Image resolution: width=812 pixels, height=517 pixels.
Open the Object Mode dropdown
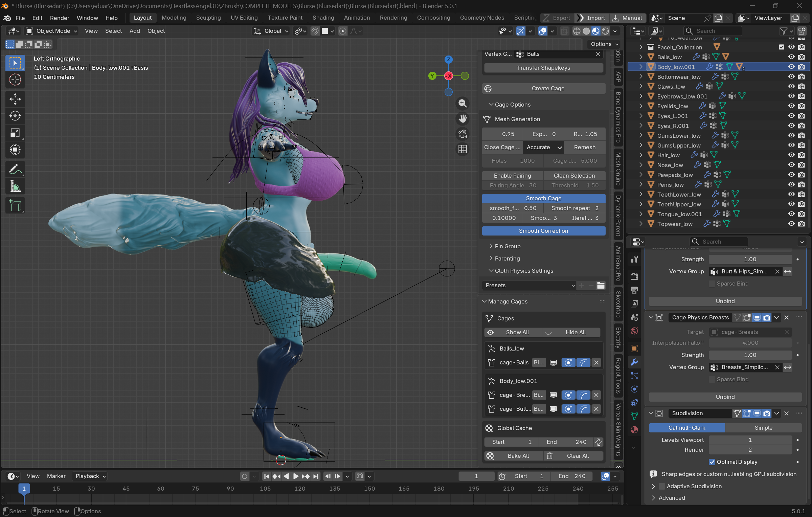52,31
